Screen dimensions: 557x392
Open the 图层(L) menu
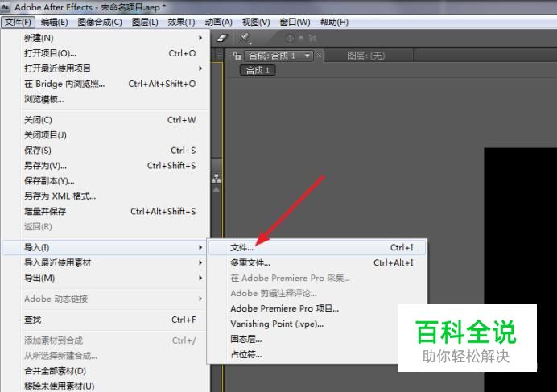coord(145,22)
